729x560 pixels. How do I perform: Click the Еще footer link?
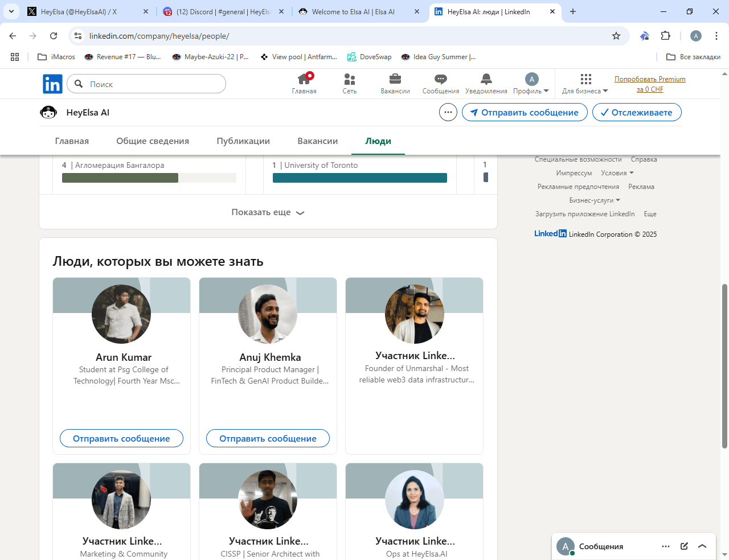pos(650,214)
